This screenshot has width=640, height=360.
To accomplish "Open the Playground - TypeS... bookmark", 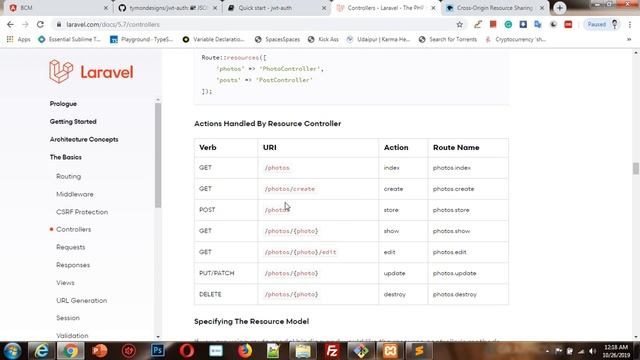I will pos(142,40).
